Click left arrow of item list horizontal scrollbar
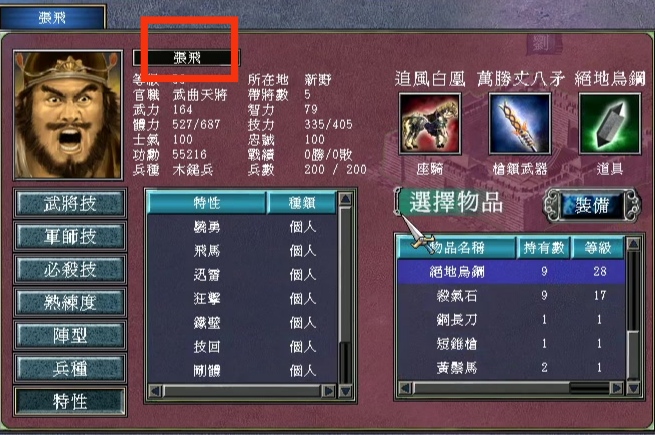Screen dimensions: 655x435 pos(405,388)
